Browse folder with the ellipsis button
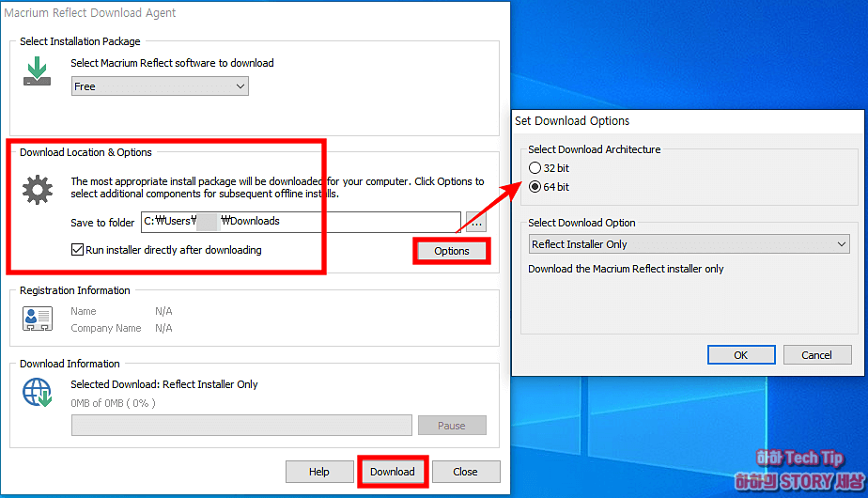Screen dimensions: 868x498 click(x=476, y=222)
